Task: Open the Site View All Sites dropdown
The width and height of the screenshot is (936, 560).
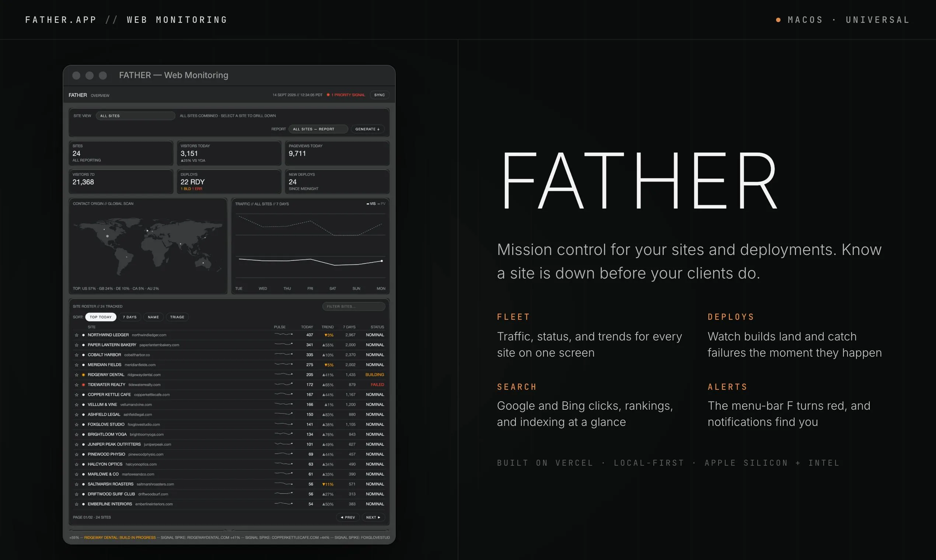Action: [136, 116]
